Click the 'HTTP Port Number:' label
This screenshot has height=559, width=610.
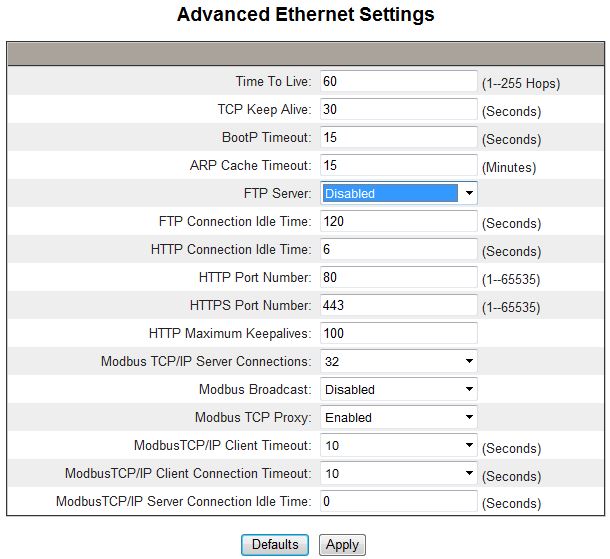coord(255,277)
